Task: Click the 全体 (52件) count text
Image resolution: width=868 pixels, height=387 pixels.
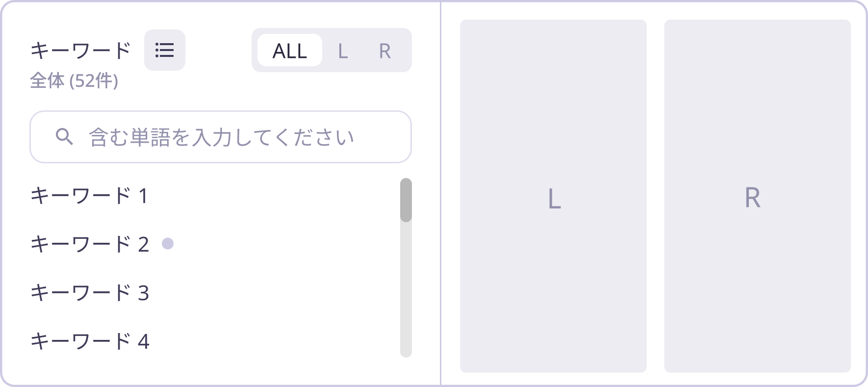Action: pos(74,81)
